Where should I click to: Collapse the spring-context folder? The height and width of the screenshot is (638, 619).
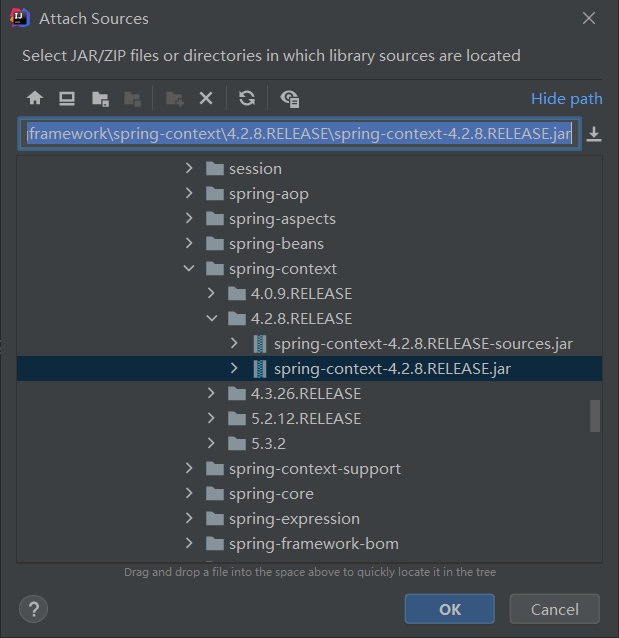(x=189, y=268)
